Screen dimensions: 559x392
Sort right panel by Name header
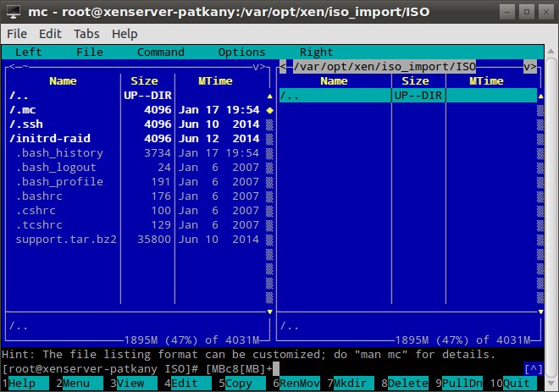point(334,81)
